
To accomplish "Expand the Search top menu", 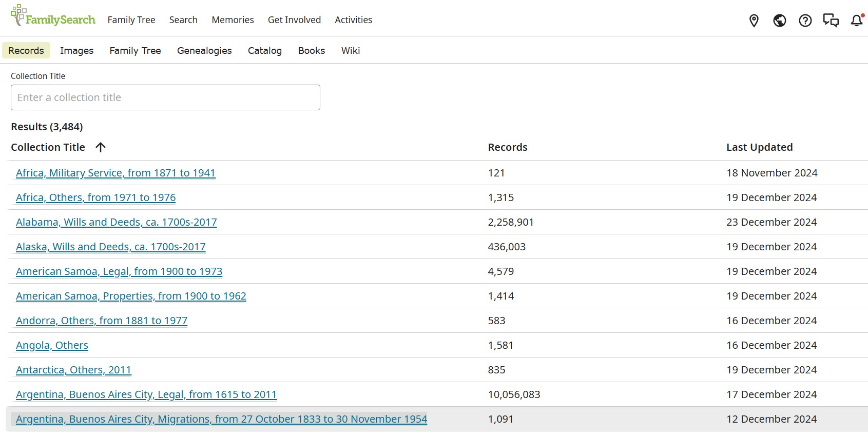I will (183, 20).
